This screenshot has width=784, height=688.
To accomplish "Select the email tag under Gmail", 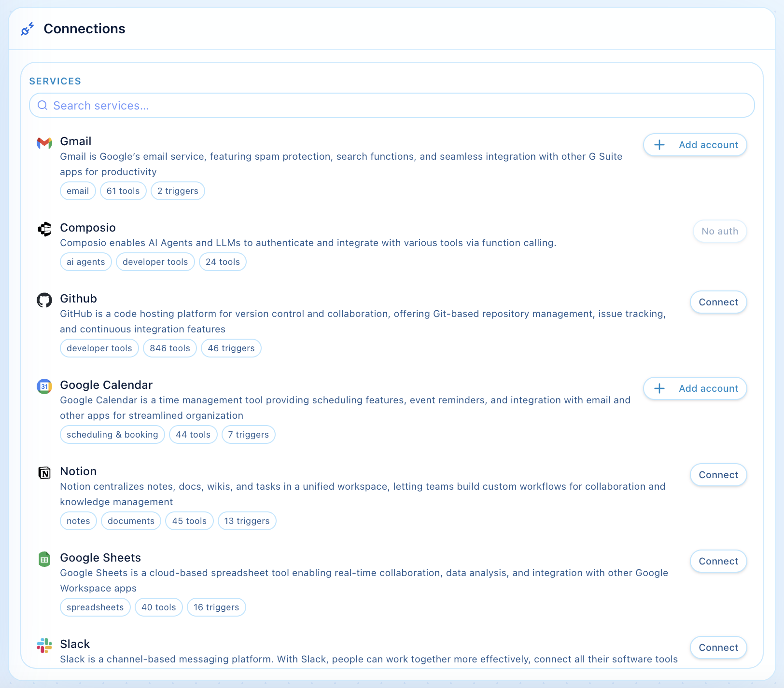I will (x=78, y=191).
